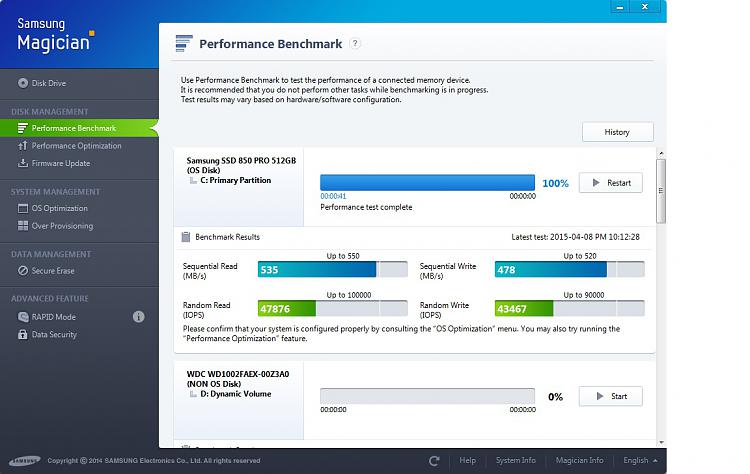Expand the English language dropdown
750x474 pixels.
640,460
